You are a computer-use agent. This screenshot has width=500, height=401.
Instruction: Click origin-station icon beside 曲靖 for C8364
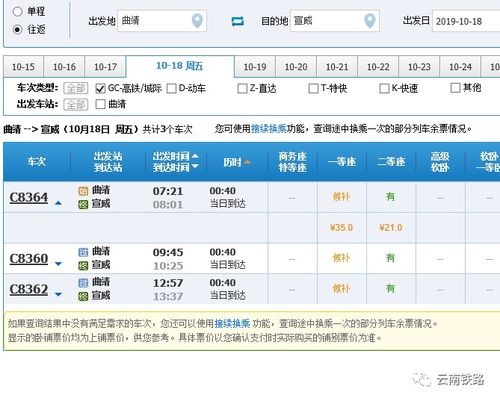pos(83,191)
